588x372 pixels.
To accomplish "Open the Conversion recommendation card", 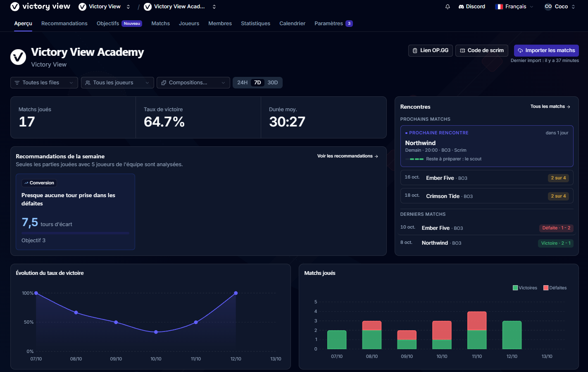I will tap(75, 212).
